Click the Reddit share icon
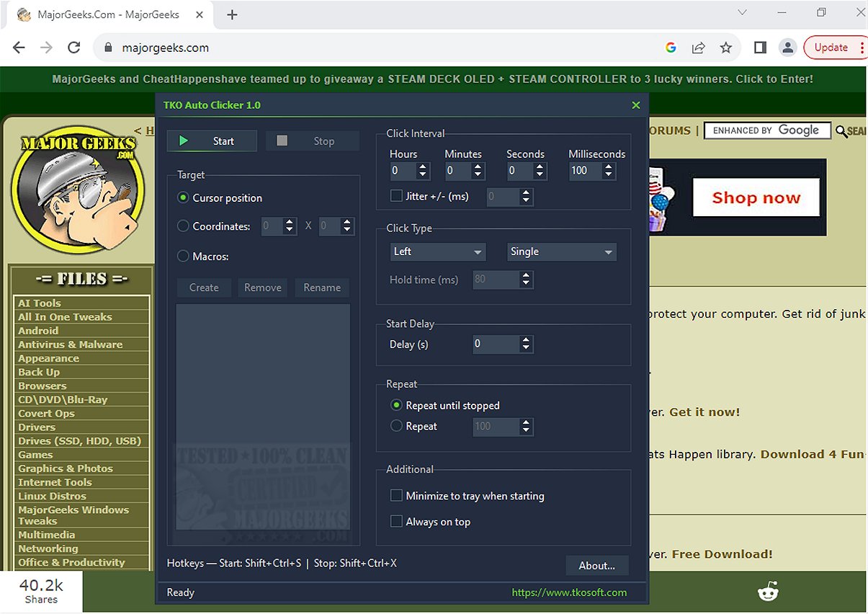 coord(768,592)
